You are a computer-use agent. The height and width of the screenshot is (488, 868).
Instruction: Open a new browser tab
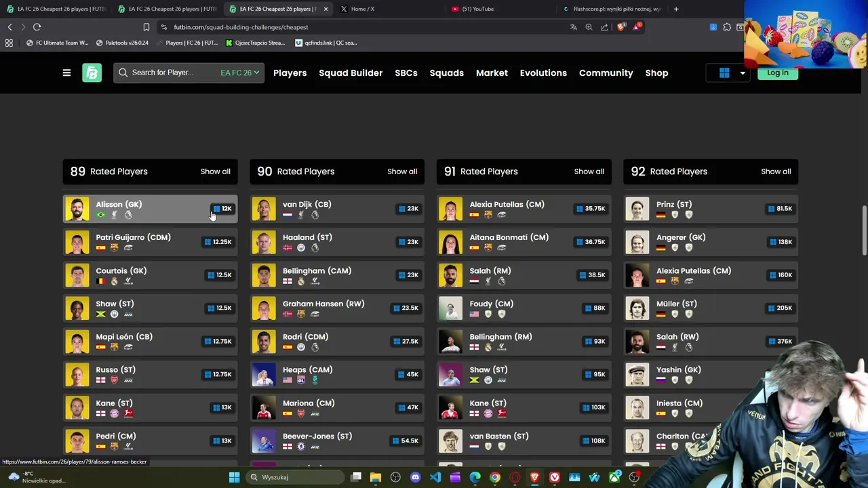(676, 9)
